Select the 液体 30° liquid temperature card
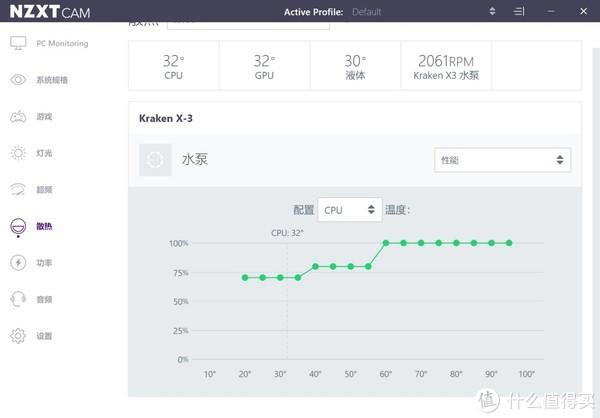600x418 pixels. [x=355, y=66]
